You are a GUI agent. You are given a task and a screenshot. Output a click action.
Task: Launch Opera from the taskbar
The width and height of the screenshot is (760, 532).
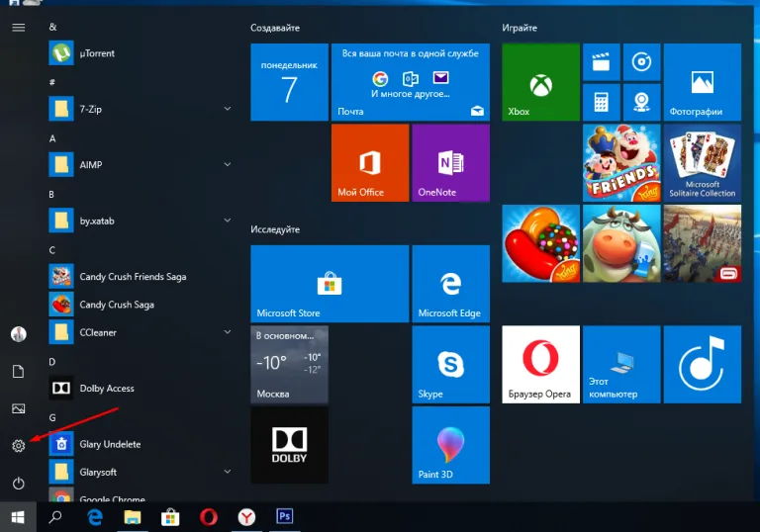(209, 517)
